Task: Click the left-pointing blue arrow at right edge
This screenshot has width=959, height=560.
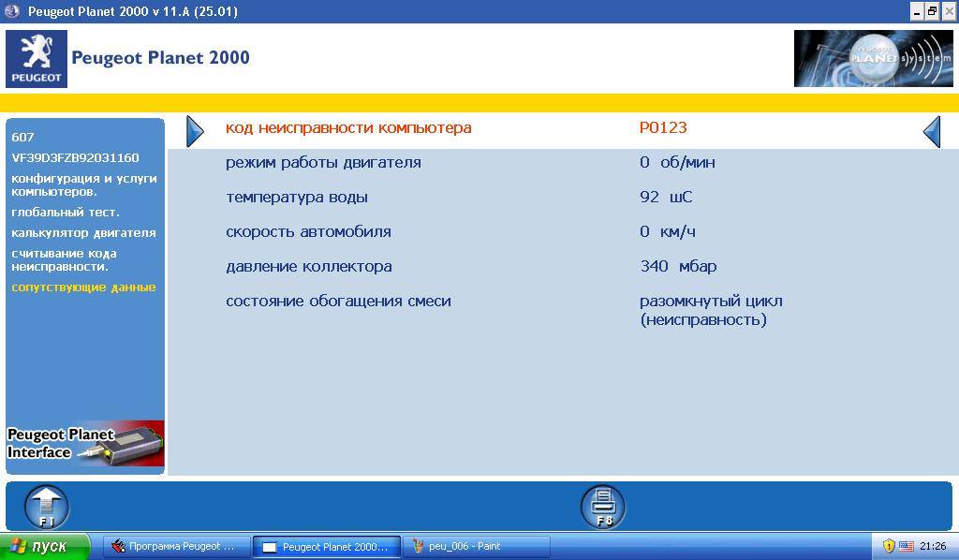Action: (931, 131)
